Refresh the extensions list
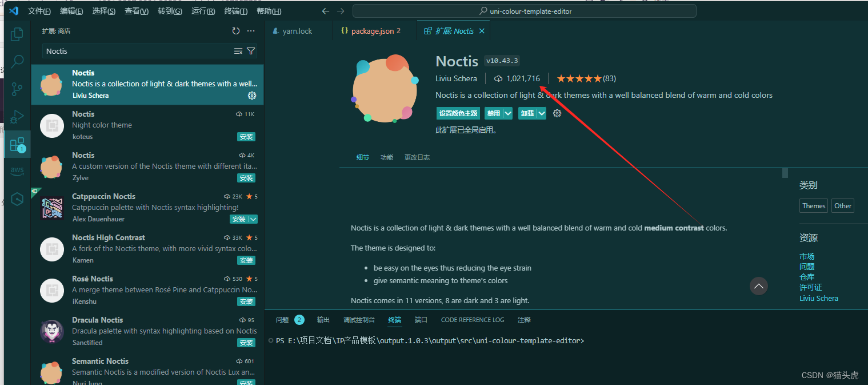This screenshot has height=385, width=868. (235, 31)
